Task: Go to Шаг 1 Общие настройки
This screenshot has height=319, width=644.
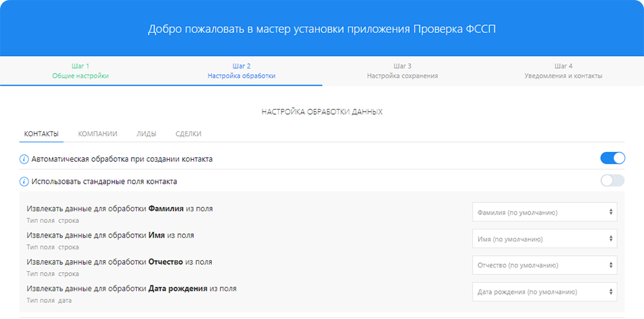Action: 80,71
